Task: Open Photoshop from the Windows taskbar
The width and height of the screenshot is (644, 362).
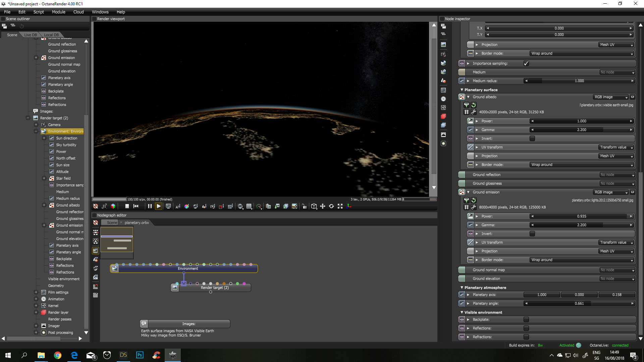Action: tap(140, 355)
